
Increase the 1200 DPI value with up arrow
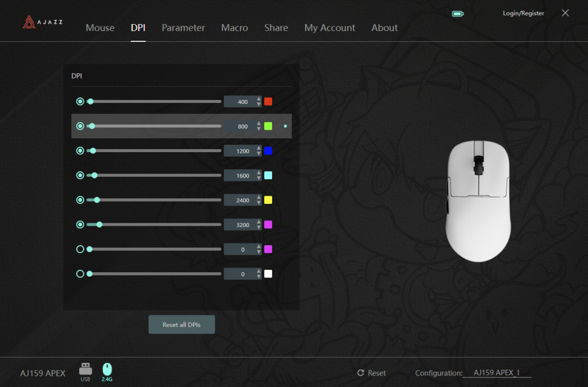(x=259, y=148)
